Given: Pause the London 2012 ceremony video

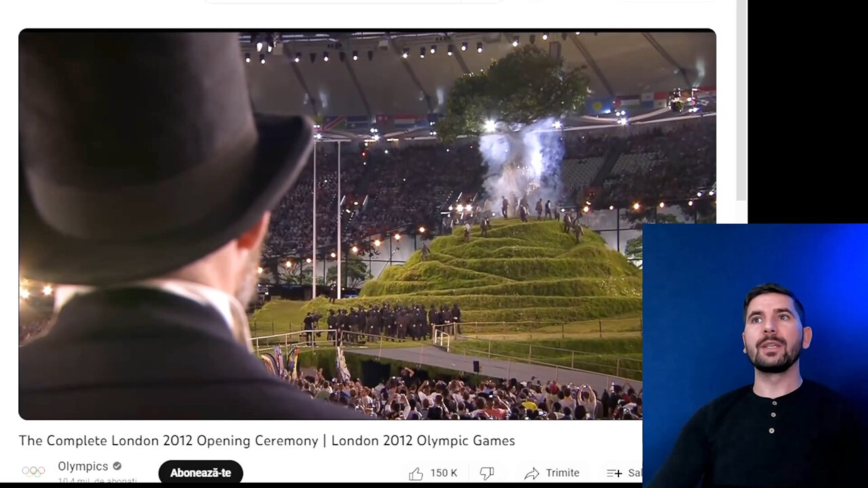Looking at the screenshot, I should pos(367,224).
